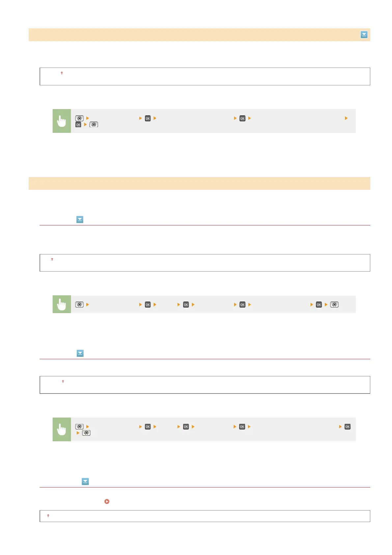The image size is (392, 555).
Task: Click the red dagger mark in the topmost box
Action: 62,73
